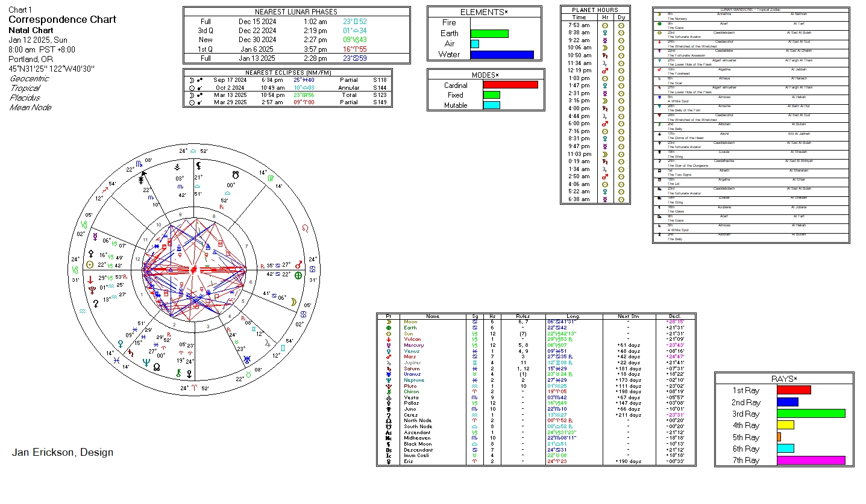866x504 pixels.
Task: Click the blue Uranus glyph on the wheel
Action: click(x=247, y=360)
